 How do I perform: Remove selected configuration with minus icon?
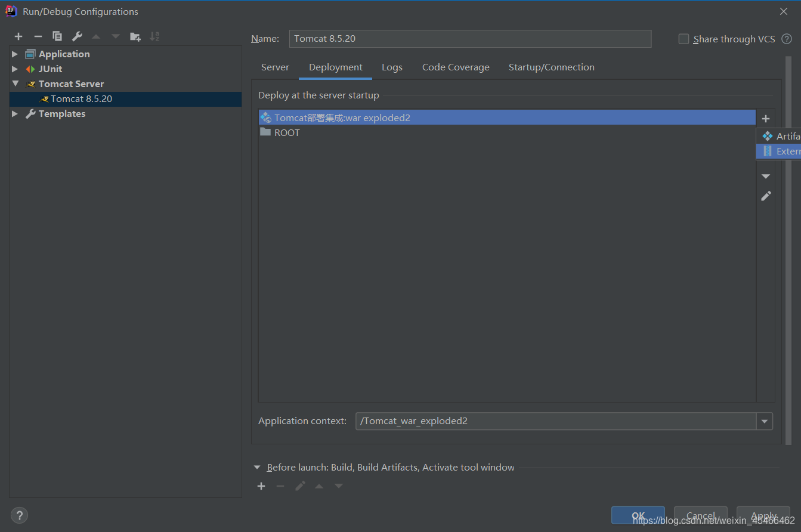click(x=38, y=36)
